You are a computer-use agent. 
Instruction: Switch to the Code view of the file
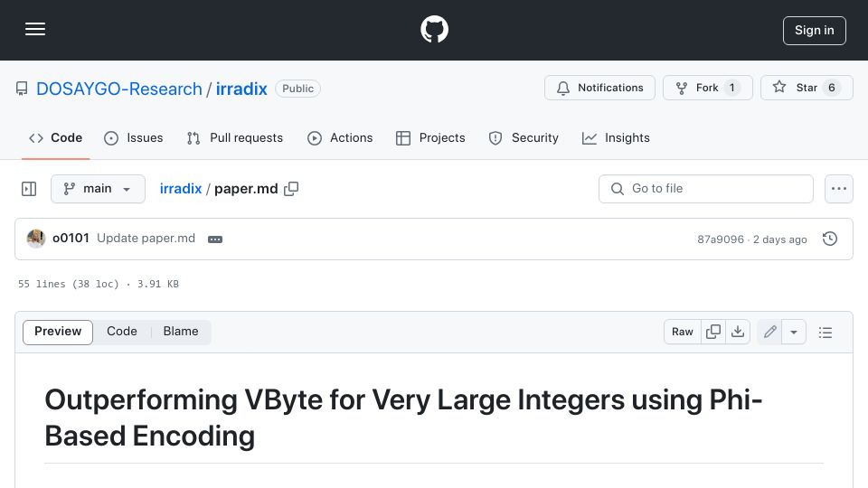point(122,332)
